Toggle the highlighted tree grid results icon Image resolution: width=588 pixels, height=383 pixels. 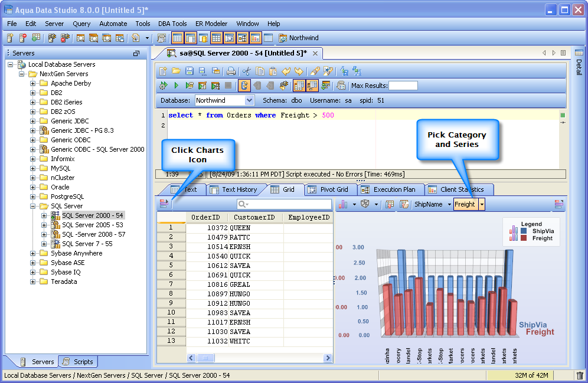click(x=312, y=86)
